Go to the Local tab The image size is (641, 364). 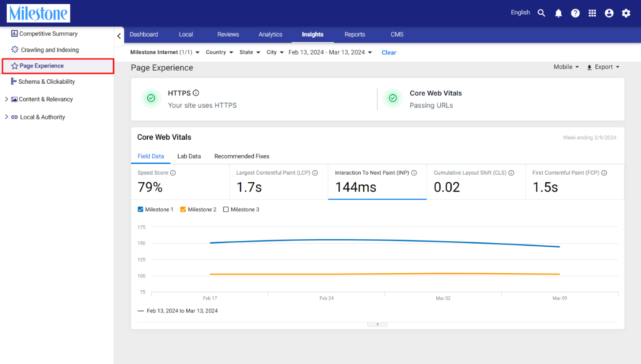click(x=186, y=34)
